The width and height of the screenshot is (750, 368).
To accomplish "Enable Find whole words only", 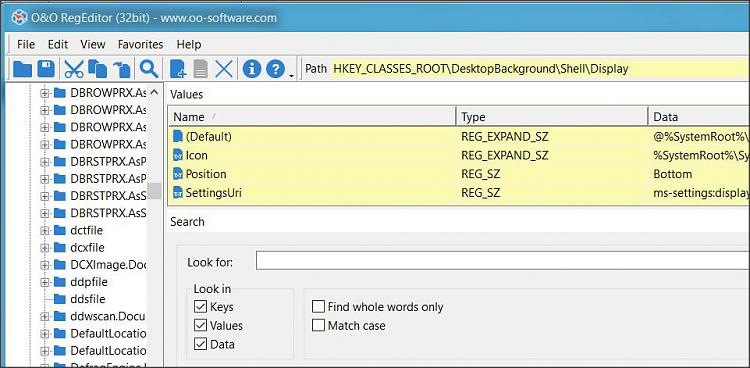I will 318,306.
